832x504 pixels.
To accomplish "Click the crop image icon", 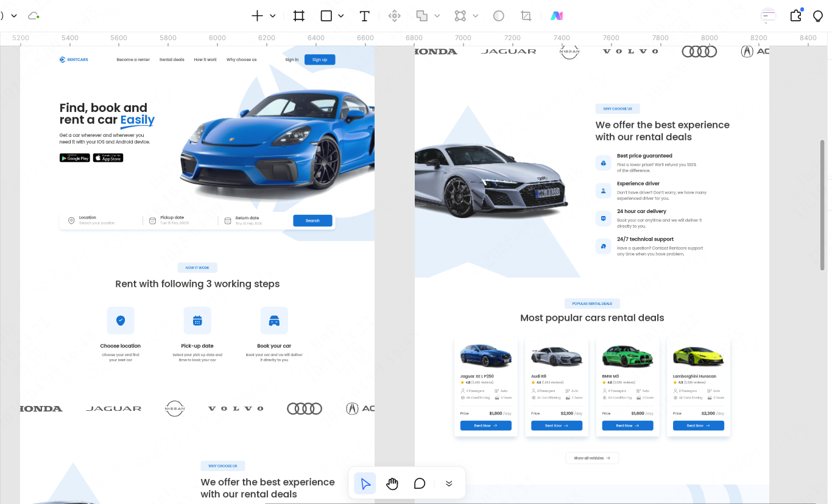I will [x=526, y=16].
